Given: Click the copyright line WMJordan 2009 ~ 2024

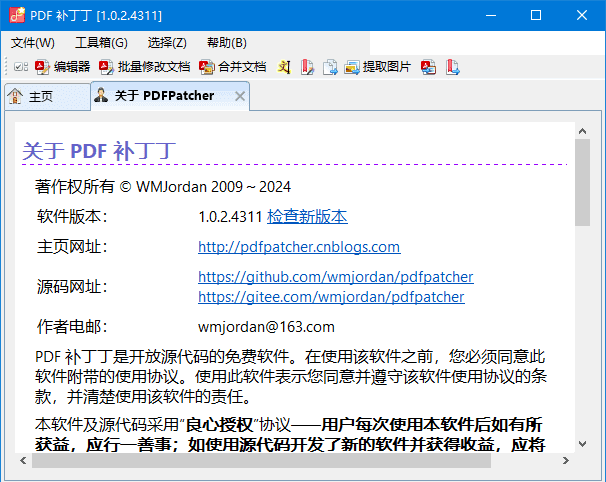Looking at the screenshot, I should (163, 187).
